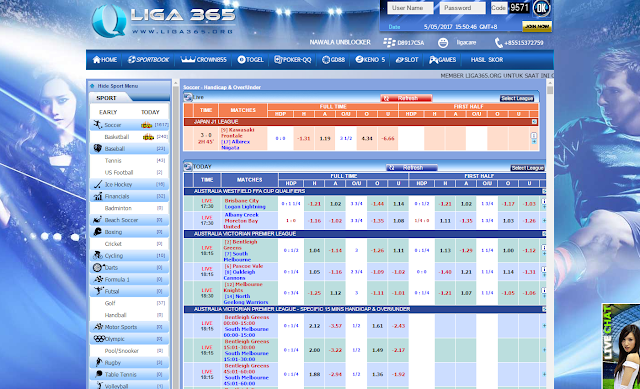Click the sport menu scrollbar up arrow
This screenshot has width=640, height=389.
click(x=176, y=83)
